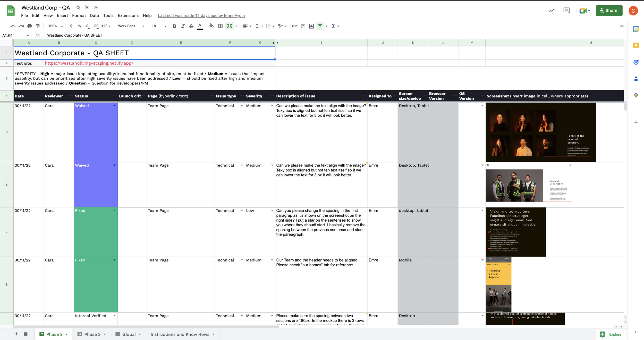Open Google Keep side panel icon
Viewport: 644px width, 340px height.
tap(636, 46)
